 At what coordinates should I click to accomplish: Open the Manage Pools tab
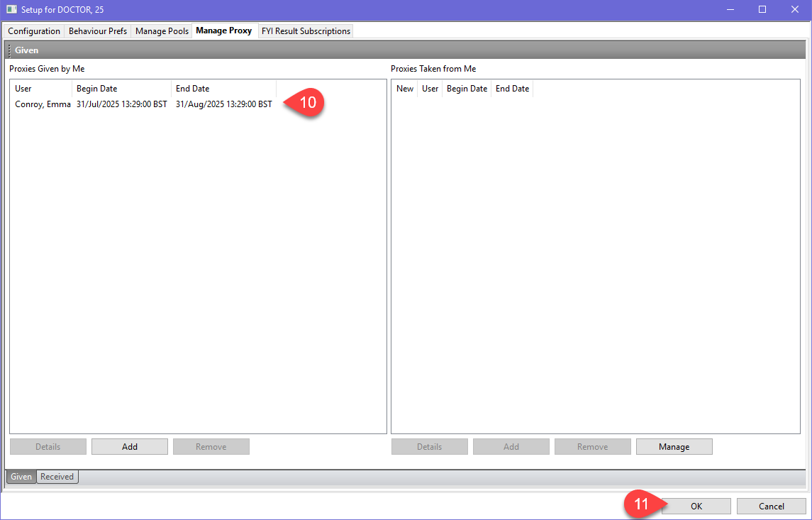(x=162, y=31)
